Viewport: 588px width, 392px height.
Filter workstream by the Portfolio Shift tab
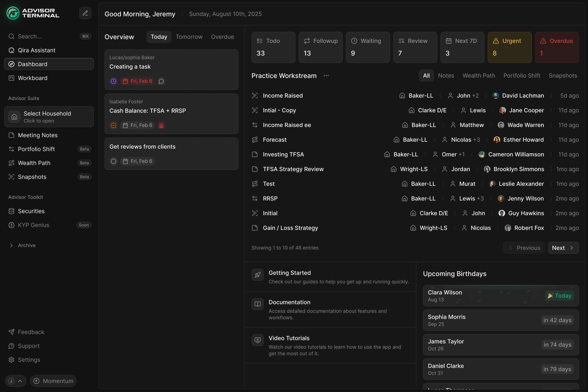(522, 76)
